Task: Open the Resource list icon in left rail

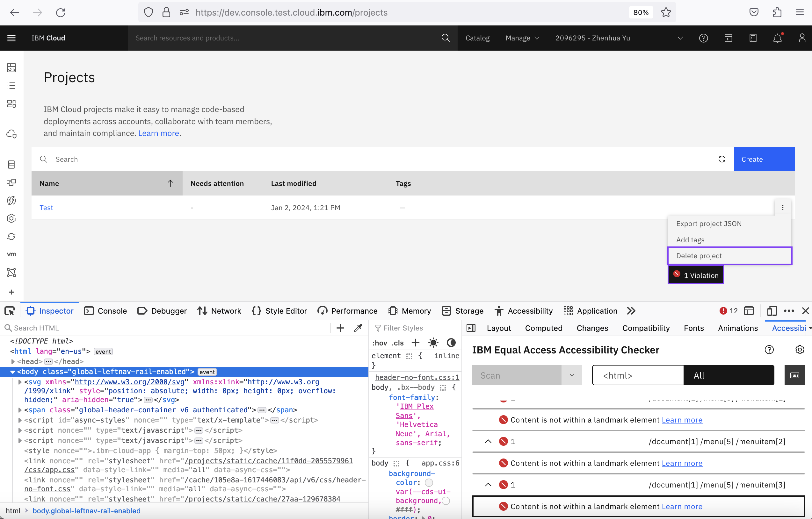Action: [11, 86]
